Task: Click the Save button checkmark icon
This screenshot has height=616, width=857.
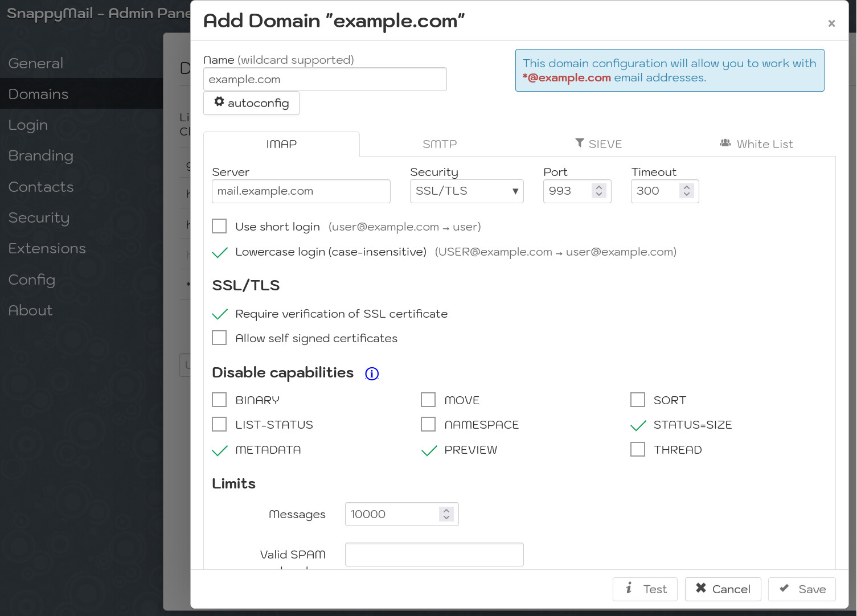Action: 784,588
